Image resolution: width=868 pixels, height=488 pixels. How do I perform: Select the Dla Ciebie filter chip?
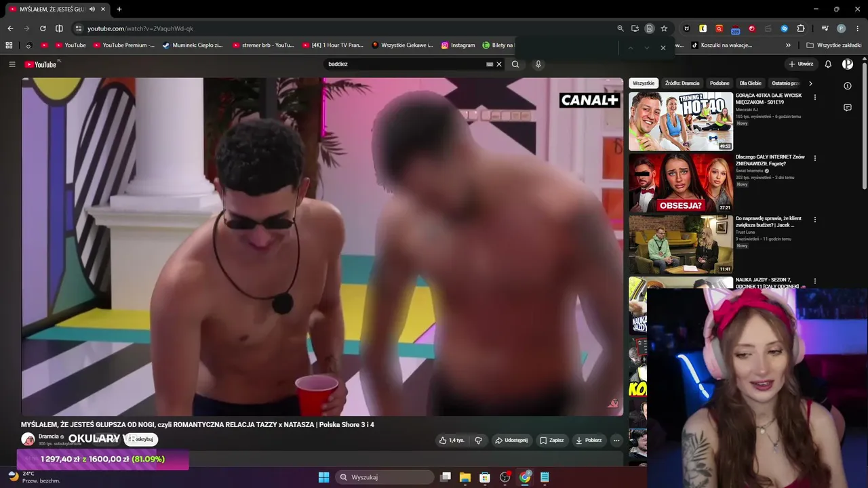point(751,83)
